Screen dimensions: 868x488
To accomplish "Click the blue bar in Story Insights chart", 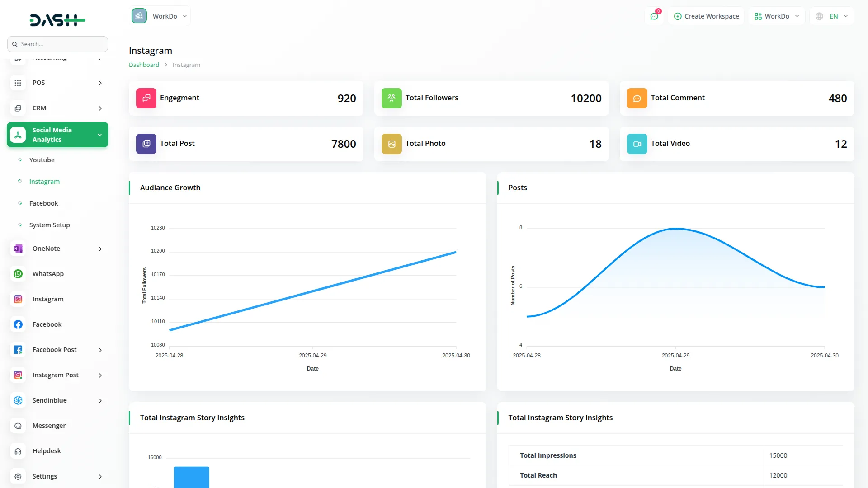I will point(191,477).
